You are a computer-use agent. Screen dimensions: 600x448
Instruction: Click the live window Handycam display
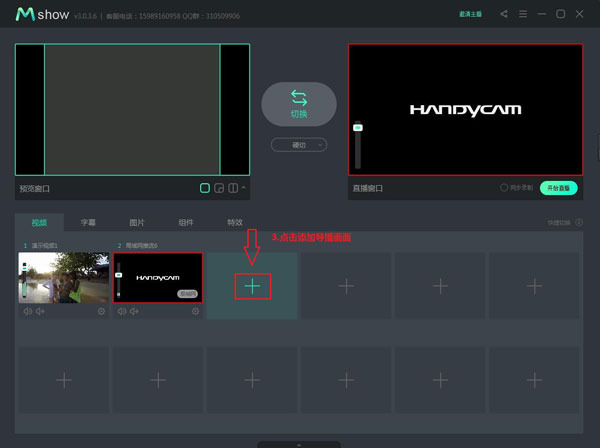click(x=466, y=110)
